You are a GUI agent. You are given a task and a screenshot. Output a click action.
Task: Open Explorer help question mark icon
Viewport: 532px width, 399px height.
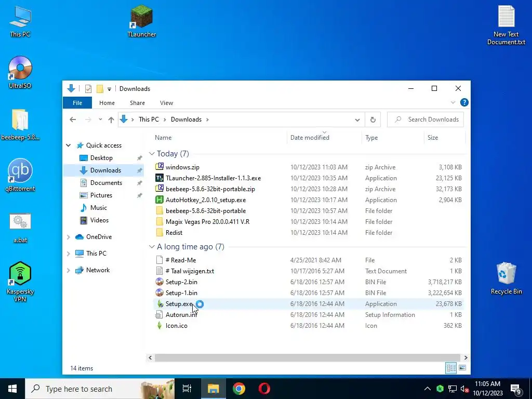coord(464,102)
